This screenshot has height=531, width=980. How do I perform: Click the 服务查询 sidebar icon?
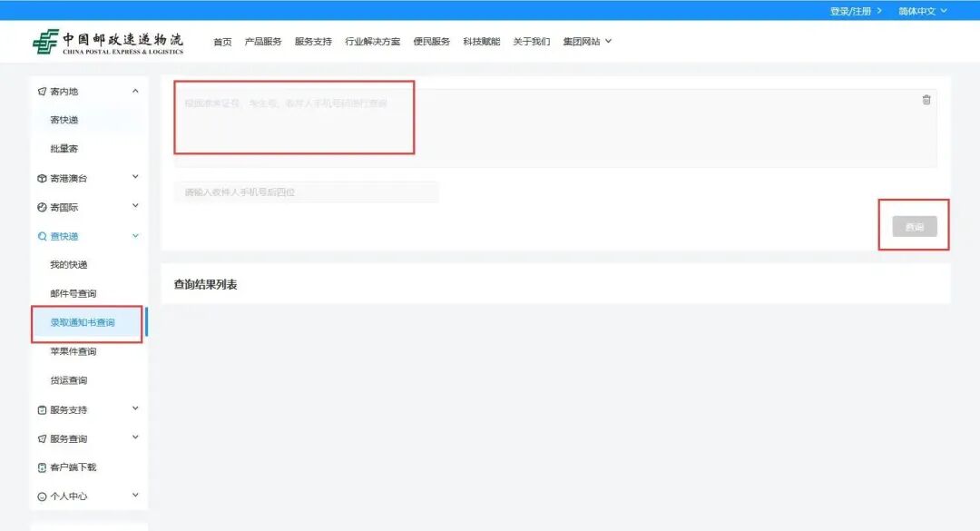42,438
